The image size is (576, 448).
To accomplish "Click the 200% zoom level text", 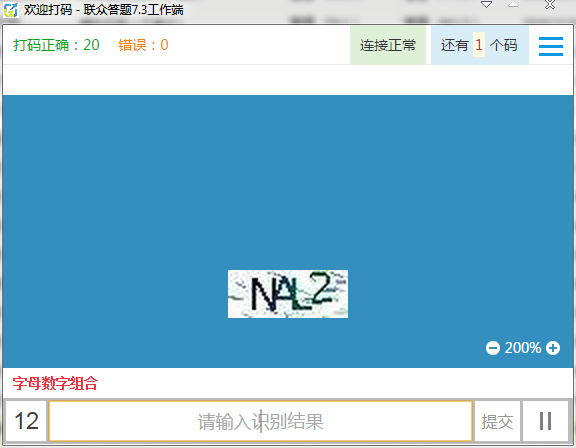I will pos(523,348).
